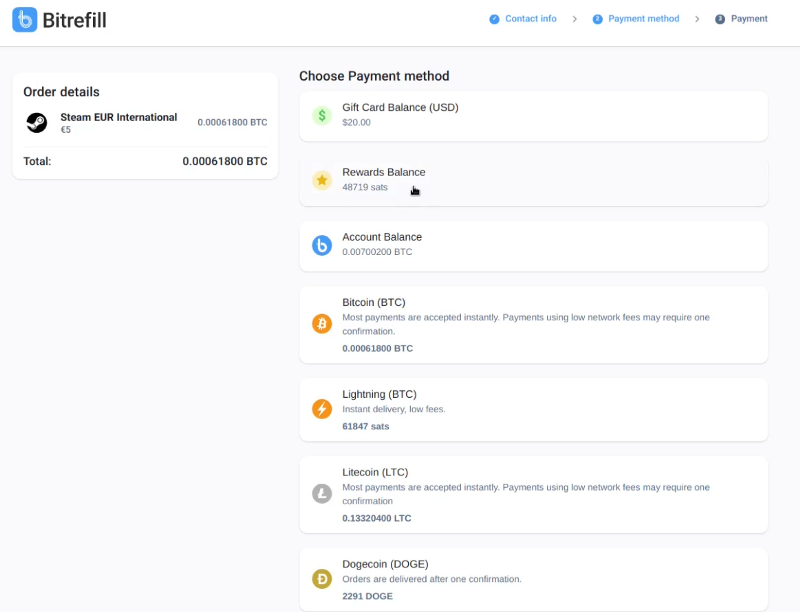Viewport: 800px width, 612px height.
Task: Select Litecoin (LTC) payment card
Action: pyautogui.click(x=534, y=495)
